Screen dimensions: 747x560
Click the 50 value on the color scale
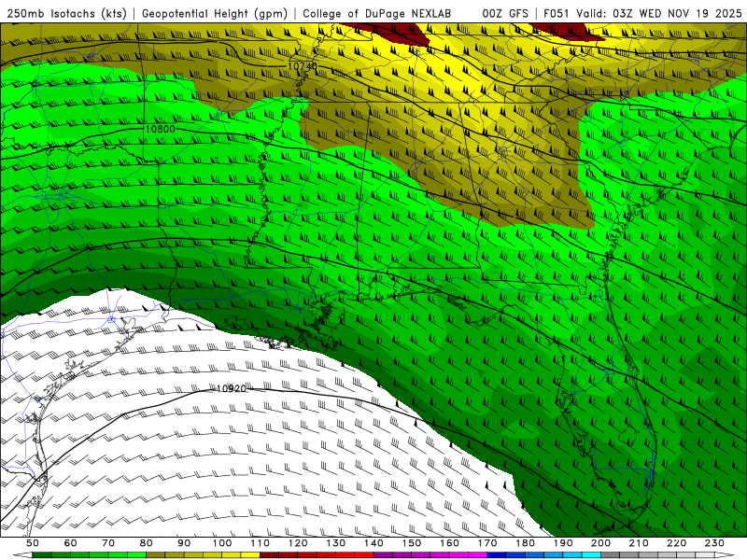33,543
